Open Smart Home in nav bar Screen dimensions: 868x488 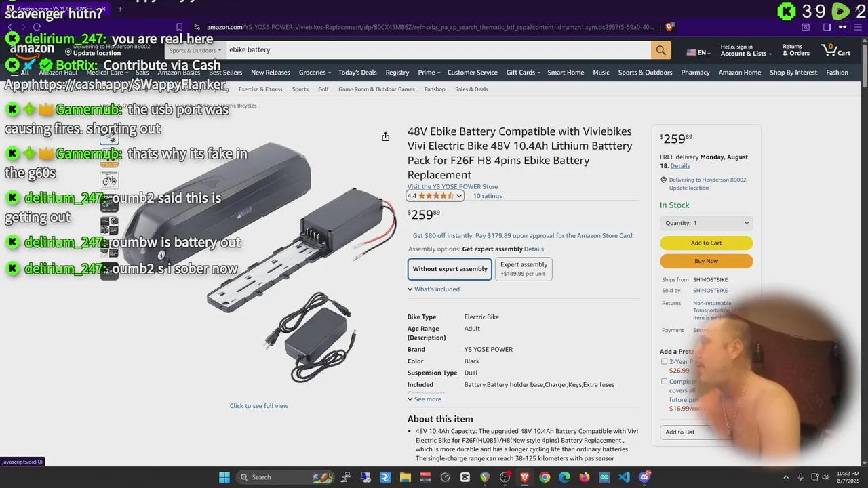(x=566, y=73)
